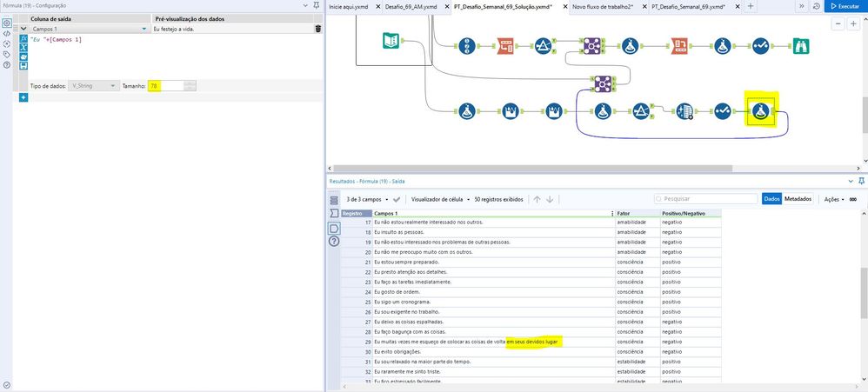
Task: Open the help icon in configuration sidebar
Action: pos(7,64)
